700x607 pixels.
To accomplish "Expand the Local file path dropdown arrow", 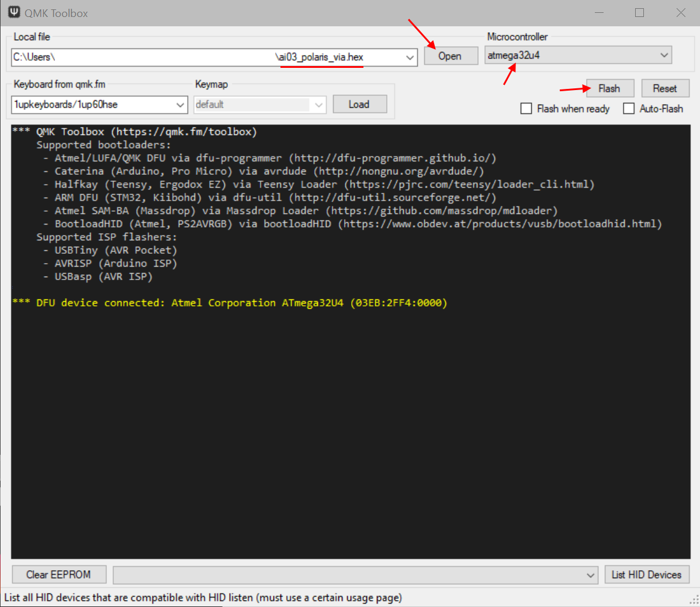I will 410,57.
